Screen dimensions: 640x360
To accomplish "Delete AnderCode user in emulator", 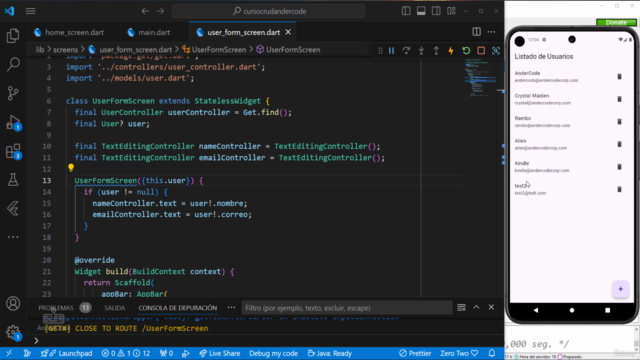I will click(619, 77).
